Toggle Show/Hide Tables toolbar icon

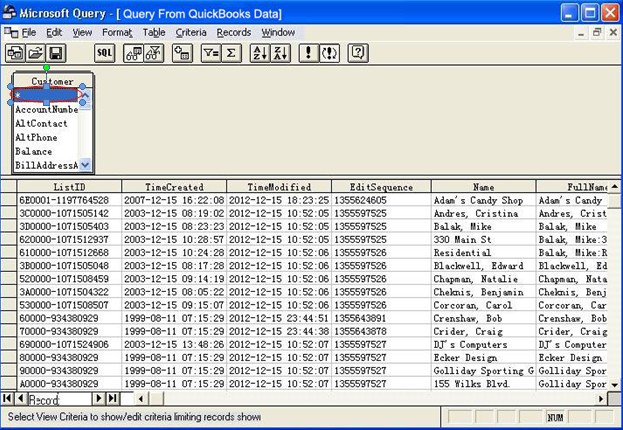click(134, 53)
